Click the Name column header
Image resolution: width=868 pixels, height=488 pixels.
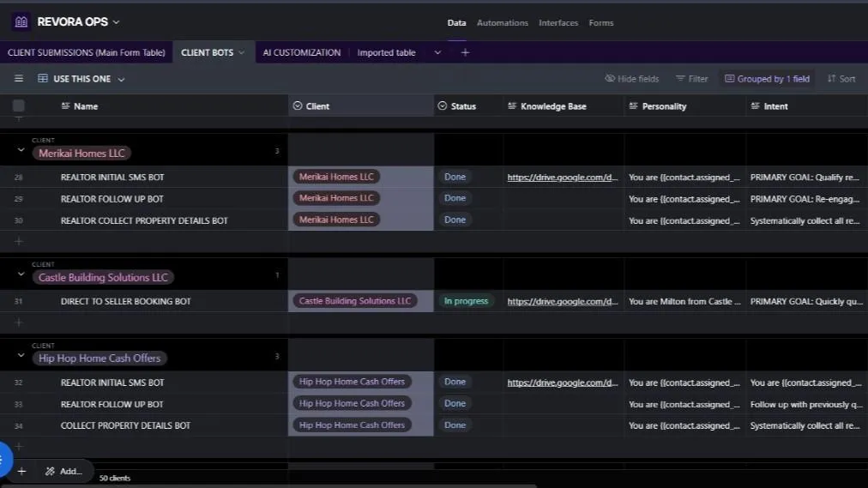pyautogui.click(x=85, y=106)
